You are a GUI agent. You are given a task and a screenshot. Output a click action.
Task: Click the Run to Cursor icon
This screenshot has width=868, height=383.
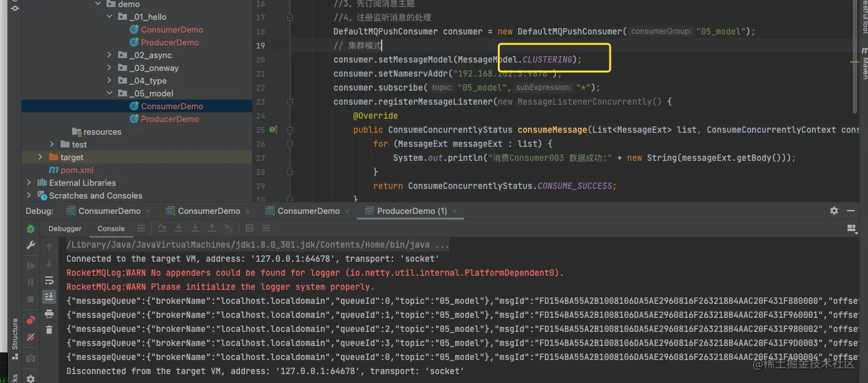pos(228,229)
